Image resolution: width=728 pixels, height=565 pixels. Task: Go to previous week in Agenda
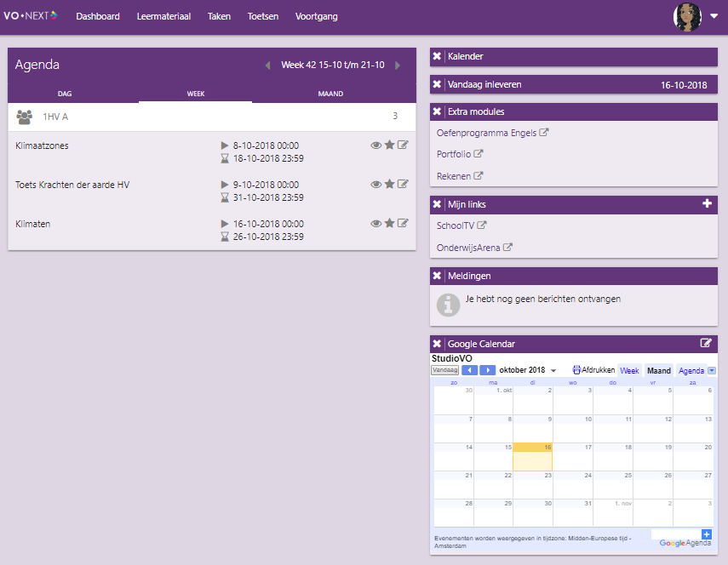pyautogui.click(x=267, y=66)
